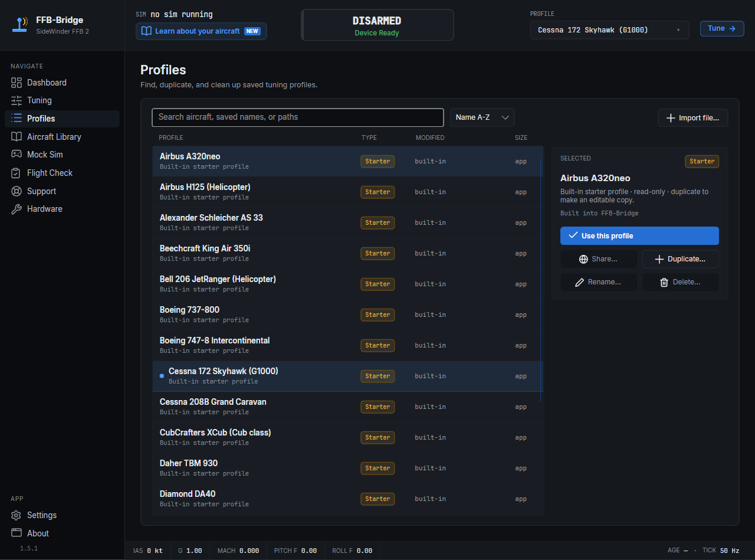Click the version number 1.5.1
This screenshot has height=560, width=755.
click(29, 548)
